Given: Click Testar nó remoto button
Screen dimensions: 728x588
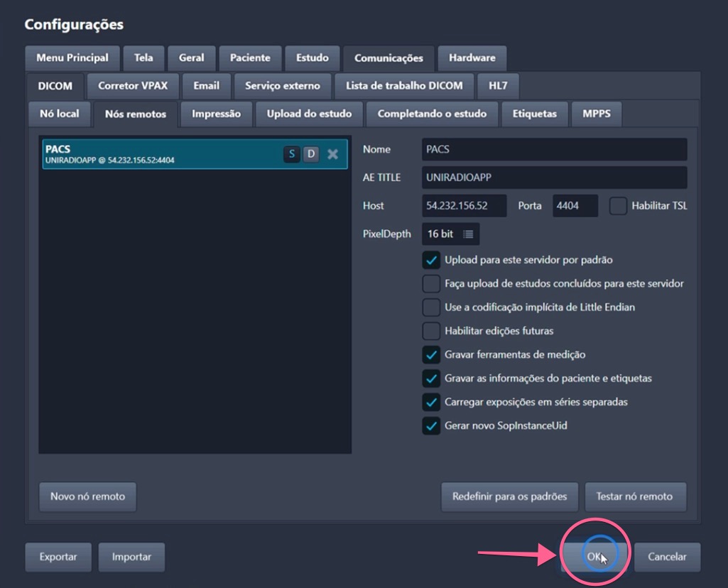Looking at the screenshot, I should tap(634, 496).
